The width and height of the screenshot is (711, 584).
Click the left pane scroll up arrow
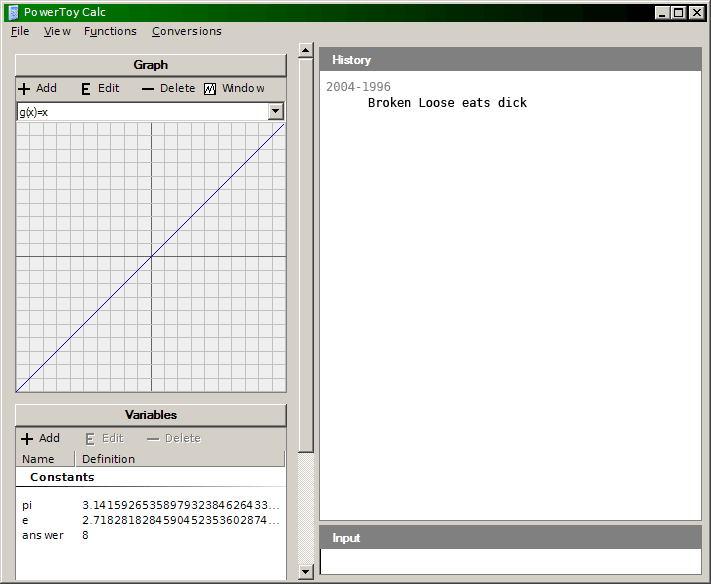[x=306, y=50]
